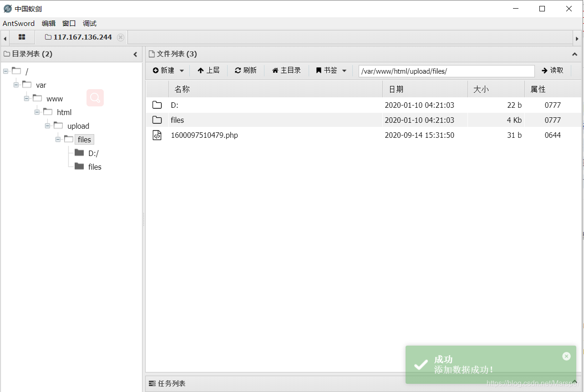This screenshot has height=392, width=584.
Task: Select the D:/ folder in tree
Action: (x=93, y=153)
